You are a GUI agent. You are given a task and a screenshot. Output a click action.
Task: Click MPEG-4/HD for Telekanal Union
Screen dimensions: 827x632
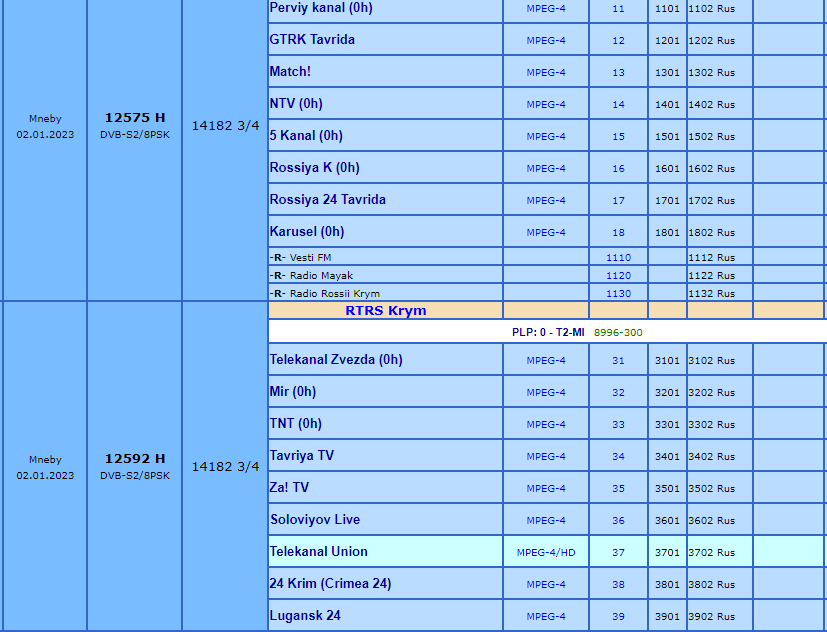tap(546, 552)
